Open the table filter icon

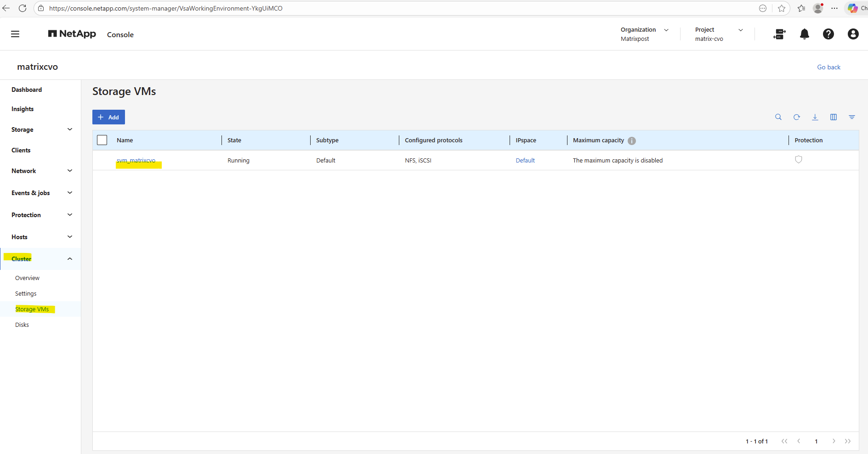pos(852,117)
